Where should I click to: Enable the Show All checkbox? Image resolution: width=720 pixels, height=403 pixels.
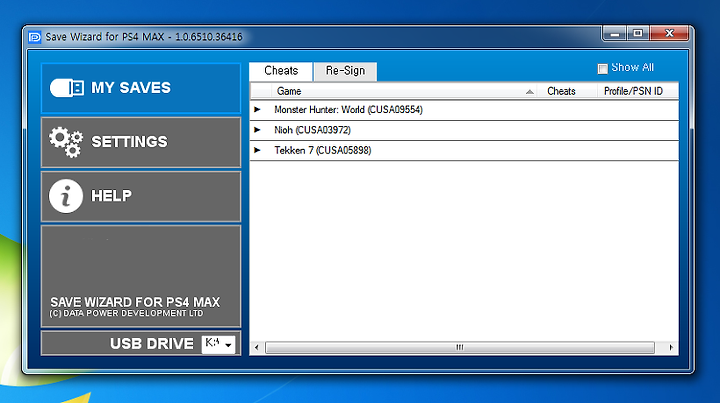click(x=602, y=68)
